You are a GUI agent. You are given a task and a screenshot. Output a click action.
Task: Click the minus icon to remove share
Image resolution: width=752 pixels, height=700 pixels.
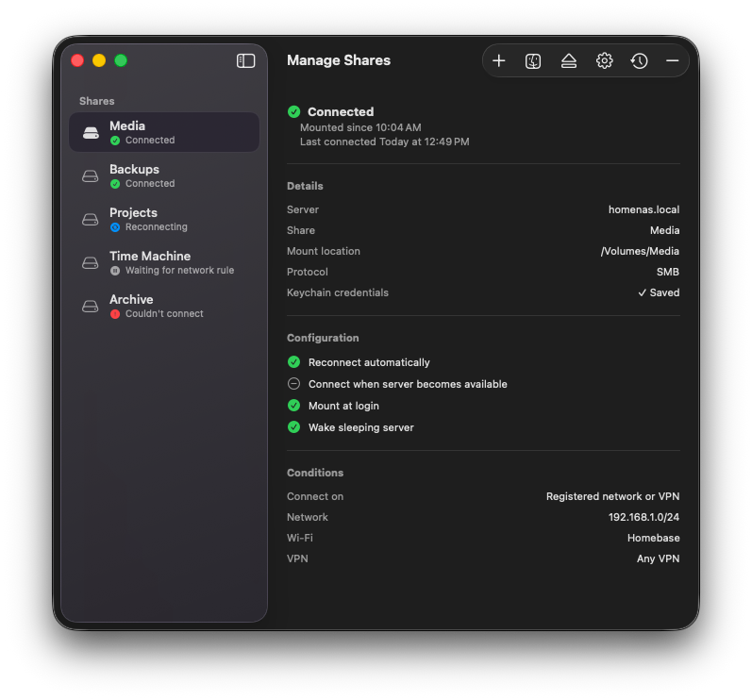point(673,61)
